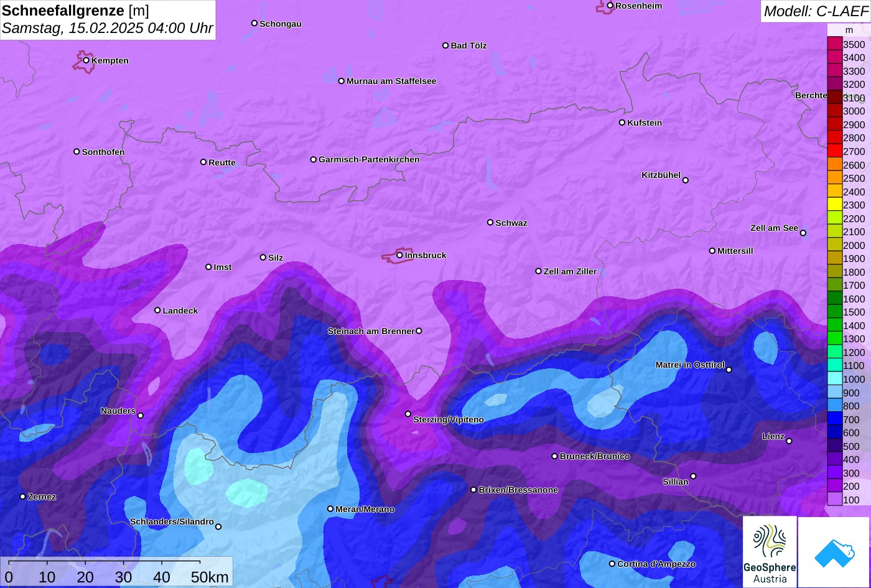Select the Imst marker dot
This screenshot has height=588, width=871.
point(208,267)
